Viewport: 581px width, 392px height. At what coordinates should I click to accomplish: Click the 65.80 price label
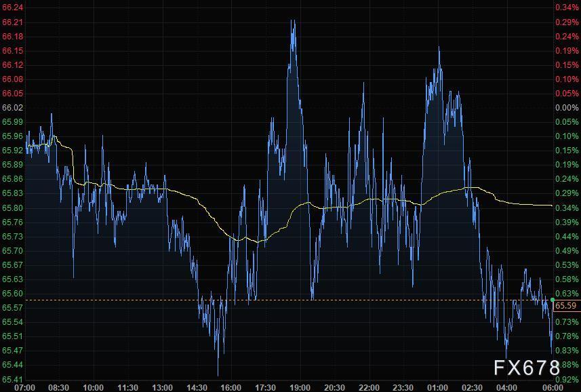[12, 208]
